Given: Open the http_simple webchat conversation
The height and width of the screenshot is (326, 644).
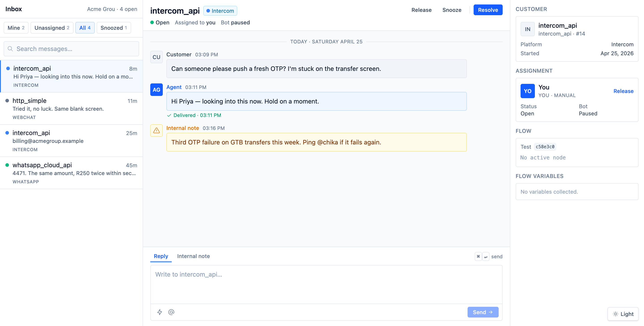Looking at the screenshot, I should pyautogui.click(x=71, y=108).
